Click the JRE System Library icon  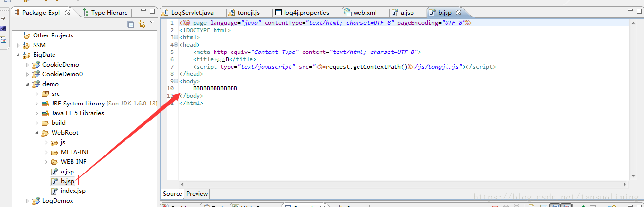(x=45, y=103)
